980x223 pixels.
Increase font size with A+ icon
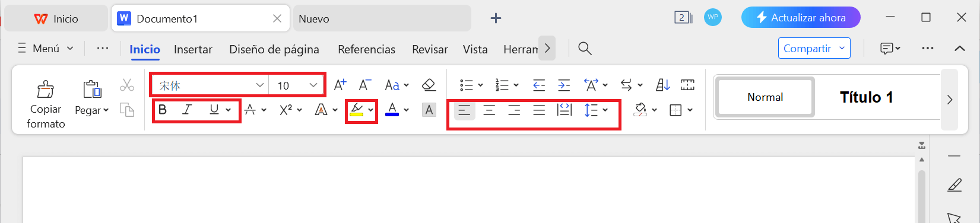pos(340,85)
